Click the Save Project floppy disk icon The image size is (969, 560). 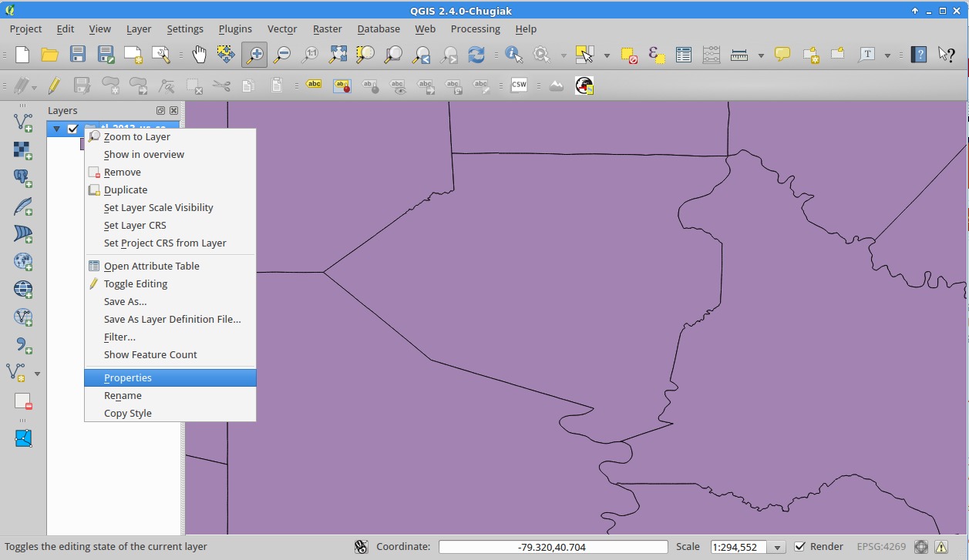[x=78, y=55]
